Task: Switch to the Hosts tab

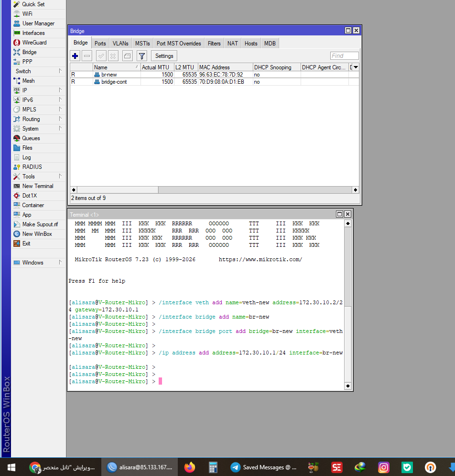Action: [x=251, y=44]
